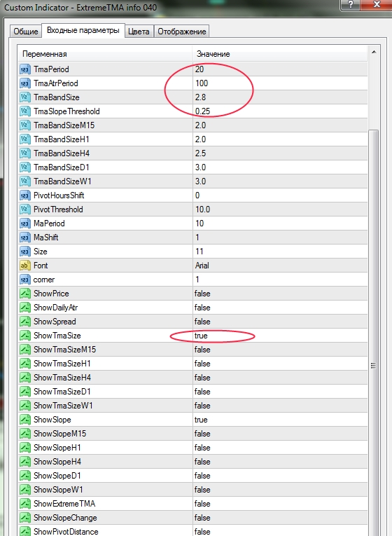
Task: Open the Цвета tab
Action: tap(139, 32)
